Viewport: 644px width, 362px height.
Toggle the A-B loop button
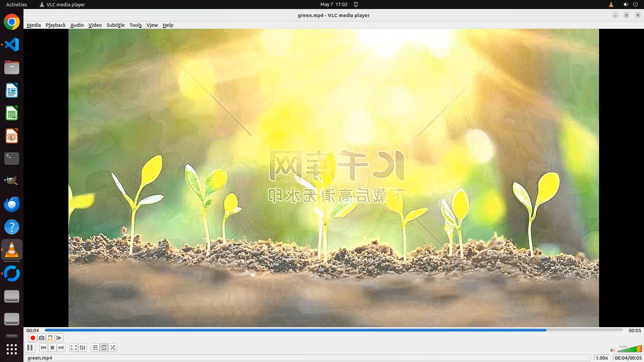[50, 338]
